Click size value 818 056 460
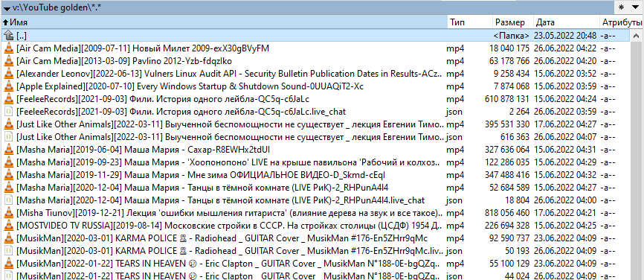 (507, 213)
